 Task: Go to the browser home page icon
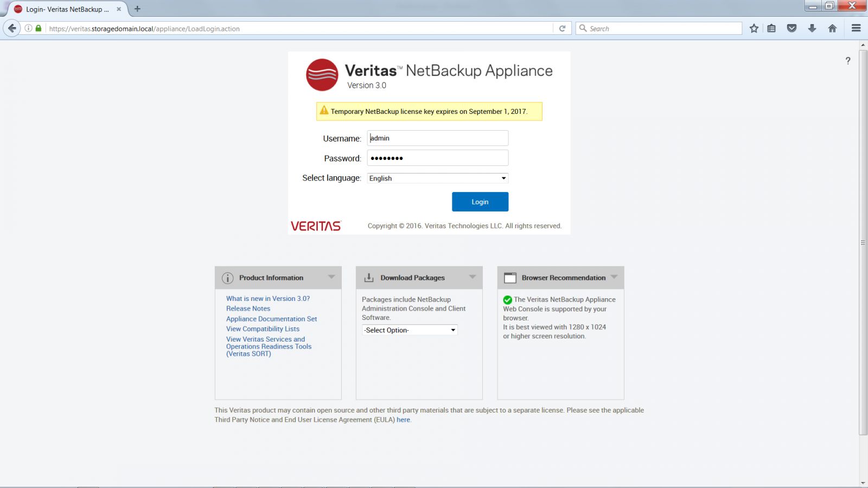(832, 28)
